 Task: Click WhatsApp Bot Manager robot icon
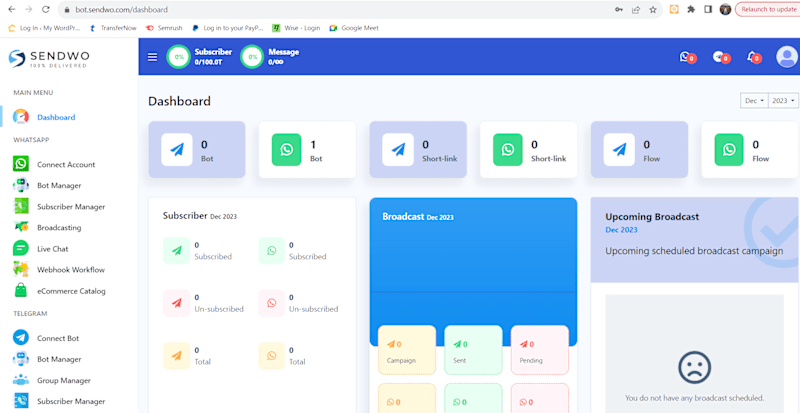(21, 185)
